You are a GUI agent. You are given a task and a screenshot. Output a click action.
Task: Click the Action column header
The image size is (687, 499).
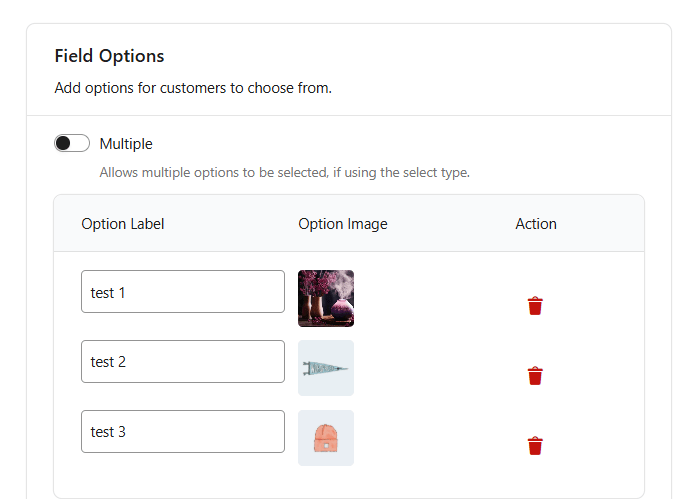pos(536,224)
